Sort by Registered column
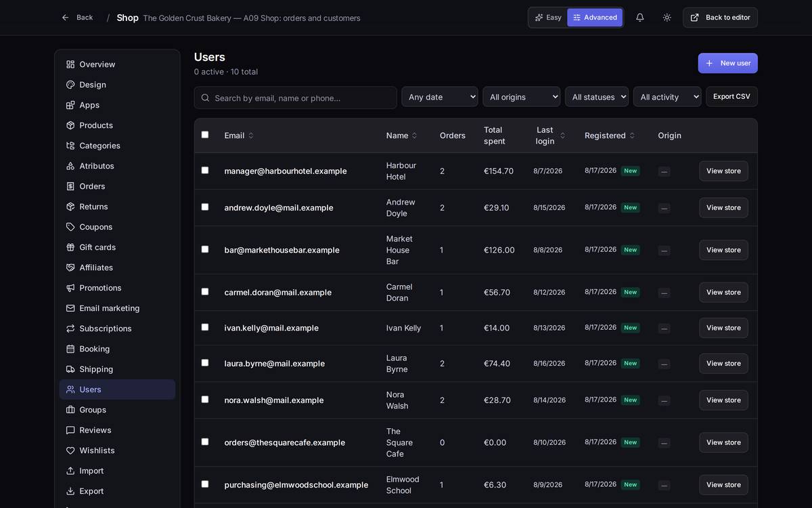The width and height of the screenshot is (812, 508). coord(610,135)
